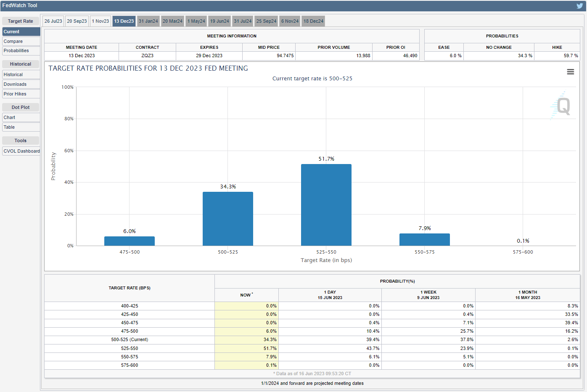Click the 1 MONTH 16 MAY 2023 header
Screen dimensions: 587x392
tap(528, 295)
